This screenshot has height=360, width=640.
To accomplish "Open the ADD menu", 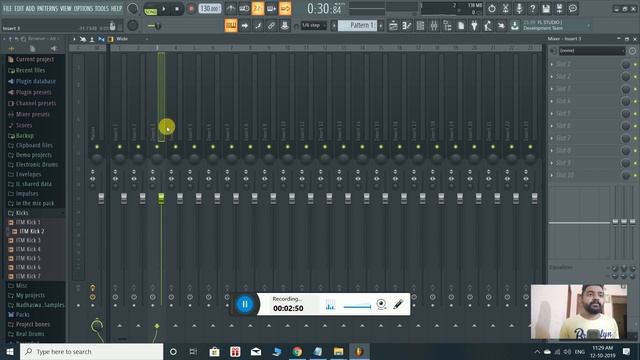I will click(x=30, y=8).
